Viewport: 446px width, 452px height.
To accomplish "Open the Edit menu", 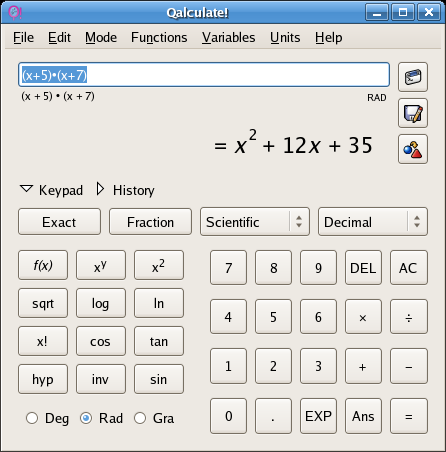I will tap(59, 37).
